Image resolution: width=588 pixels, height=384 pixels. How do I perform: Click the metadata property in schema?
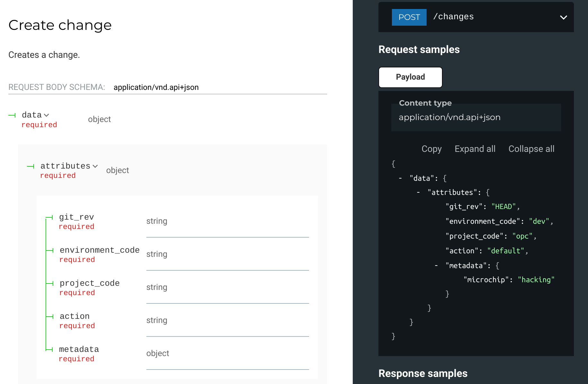point(79,349)
